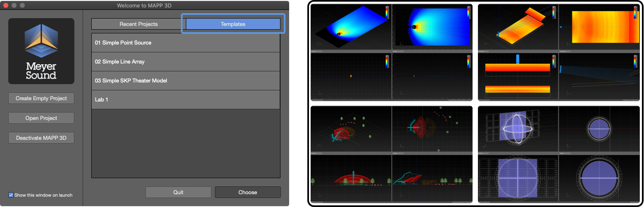The image size is (644, 207).
Task: Choose the 01 Simple Point Source template
Action: click(185, 43)
